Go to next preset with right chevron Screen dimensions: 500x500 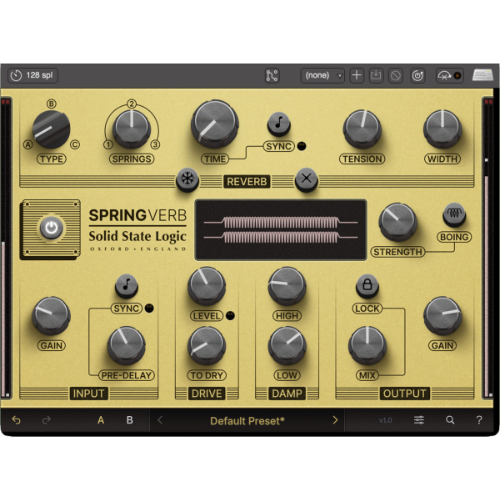point(335,420)
